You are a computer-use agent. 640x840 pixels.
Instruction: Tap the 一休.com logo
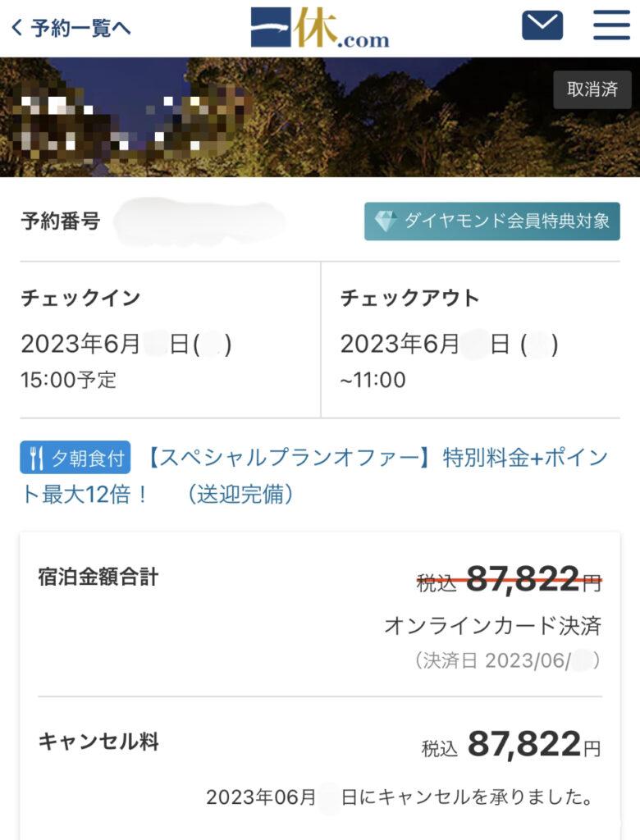tap(320, 28)
